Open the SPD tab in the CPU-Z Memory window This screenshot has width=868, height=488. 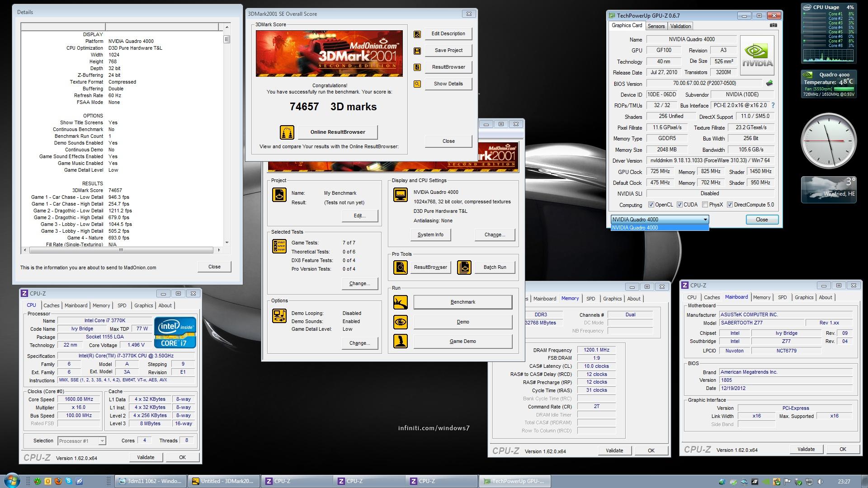tap(590, 299)
